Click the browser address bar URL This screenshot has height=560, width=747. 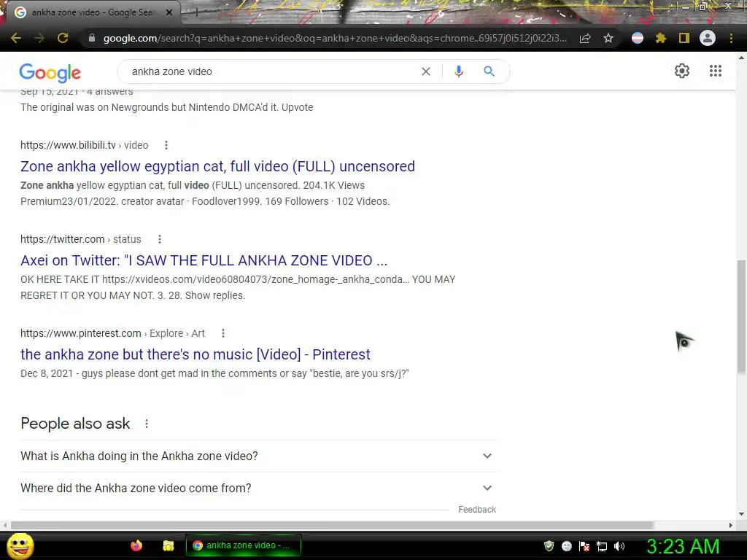pyautogui.click(x=335, y=38)
